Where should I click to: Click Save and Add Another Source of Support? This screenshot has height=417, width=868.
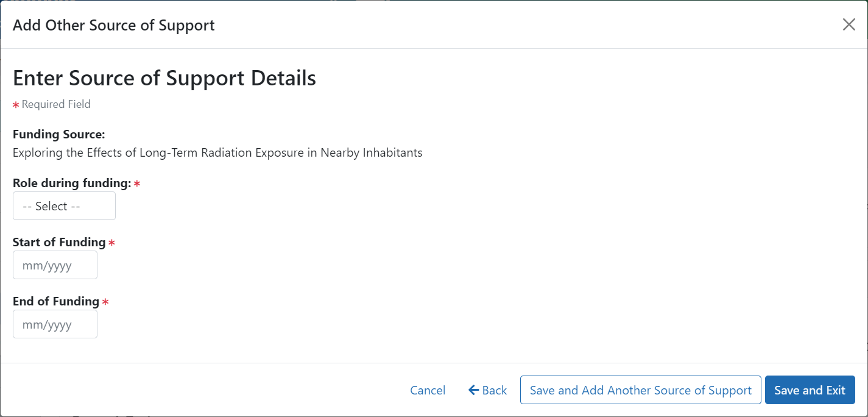(x=641, y=390)
